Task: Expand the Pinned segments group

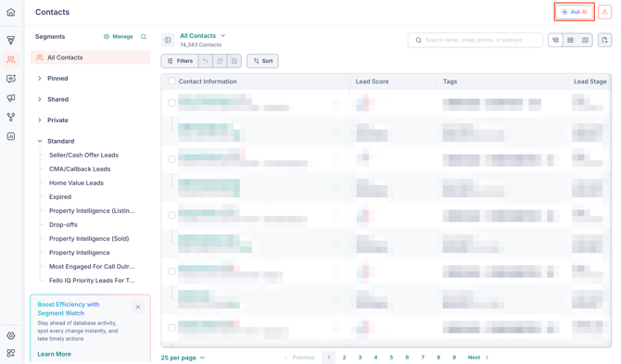Action: (x=40, y=79)
